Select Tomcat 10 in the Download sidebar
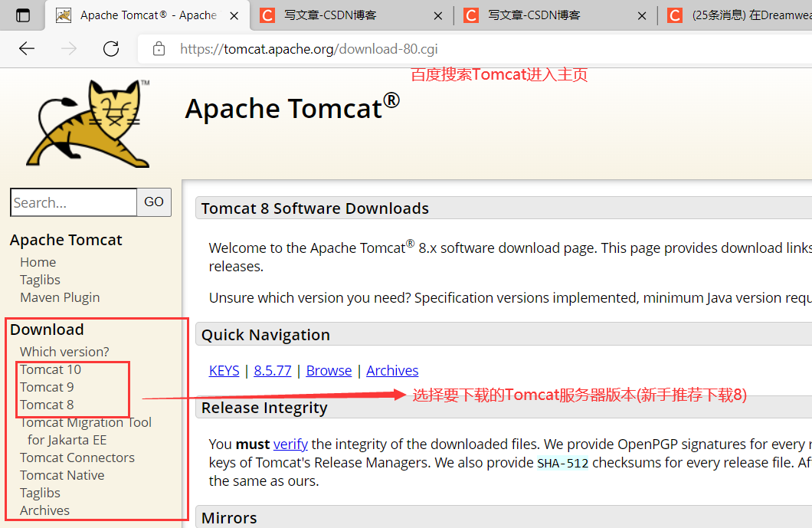The image size is (812, 528). [x=51, y=369]
